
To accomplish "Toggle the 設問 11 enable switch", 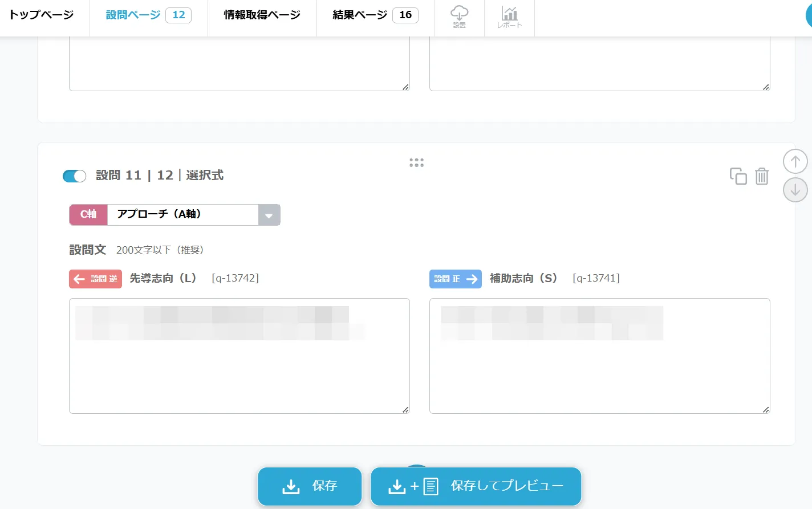I will 74,176.
